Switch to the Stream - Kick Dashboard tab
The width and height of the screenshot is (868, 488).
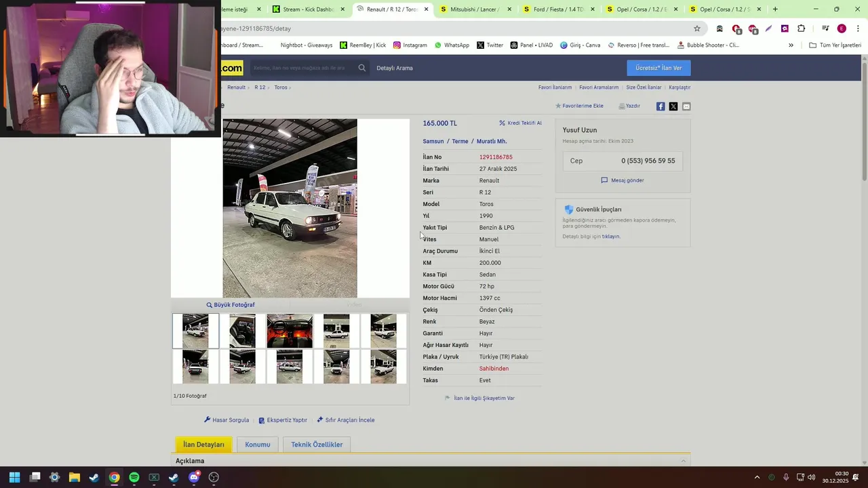309,9
